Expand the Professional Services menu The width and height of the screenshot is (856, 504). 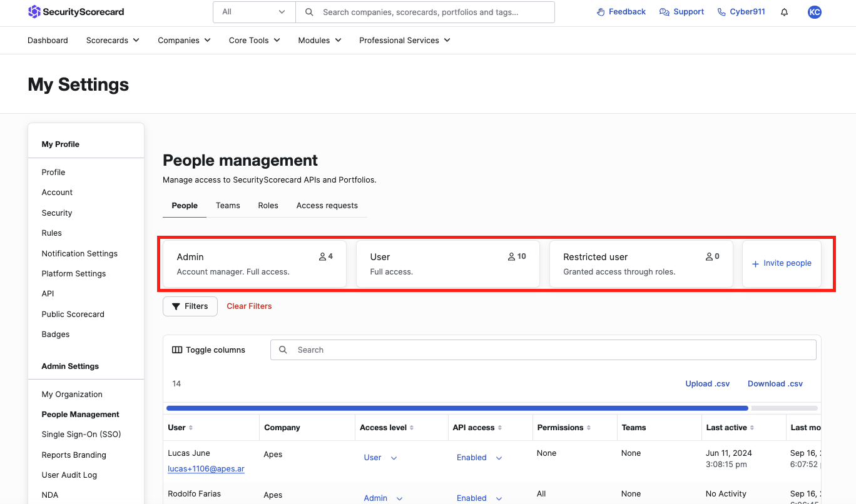405,40
